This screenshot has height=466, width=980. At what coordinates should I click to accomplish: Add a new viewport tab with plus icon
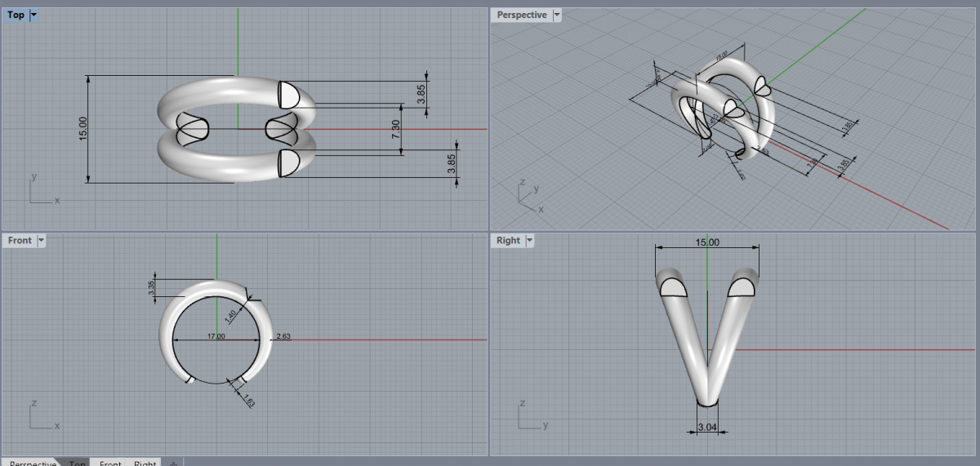coord(173,463)
